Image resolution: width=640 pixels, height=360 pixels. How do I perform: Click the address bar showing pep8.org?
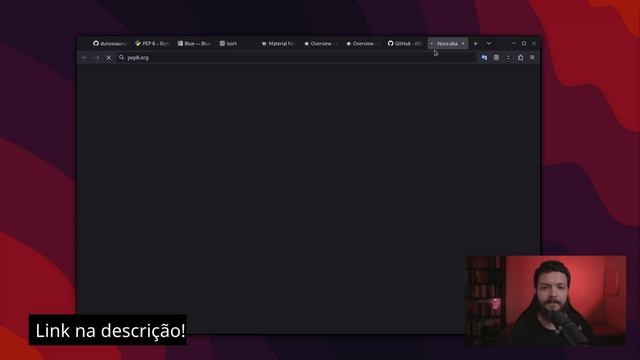click(x=297, y=58)
